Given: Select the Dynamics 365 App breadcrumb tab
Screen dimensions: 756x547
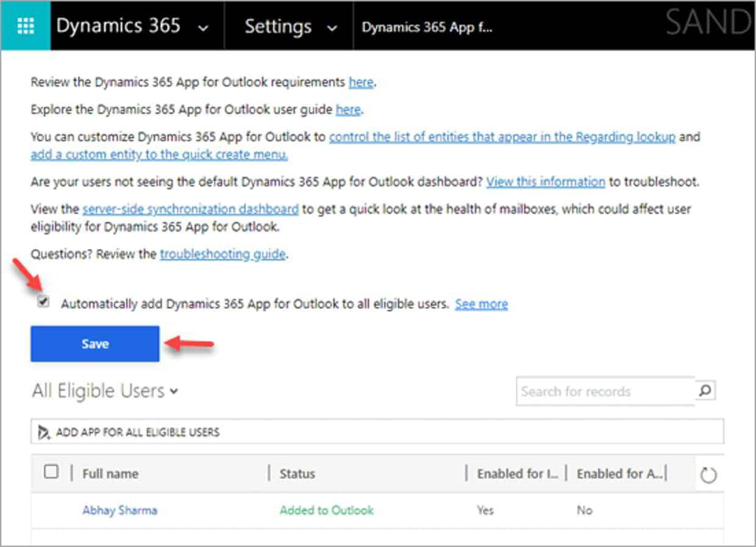Looking at the screenshot, I should click(427, 27).
